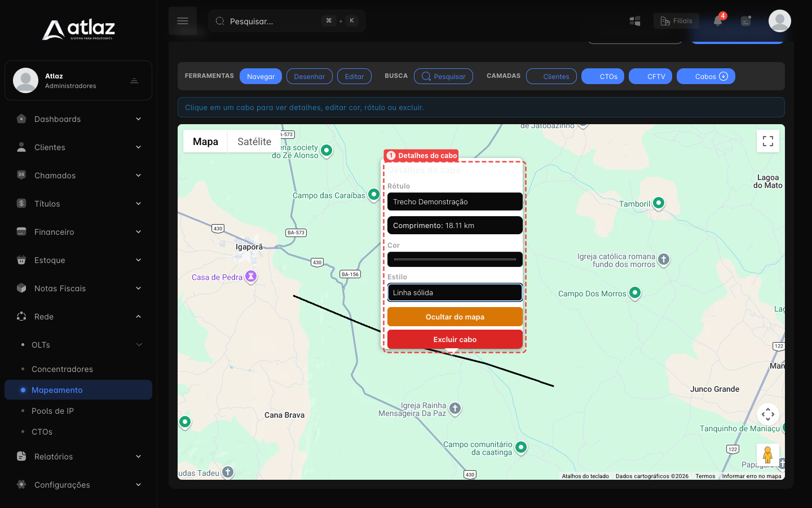Click the Campo Dos Morros map marker
The width and height of the screenshot is (812, 508).
(x=635, y=293)
